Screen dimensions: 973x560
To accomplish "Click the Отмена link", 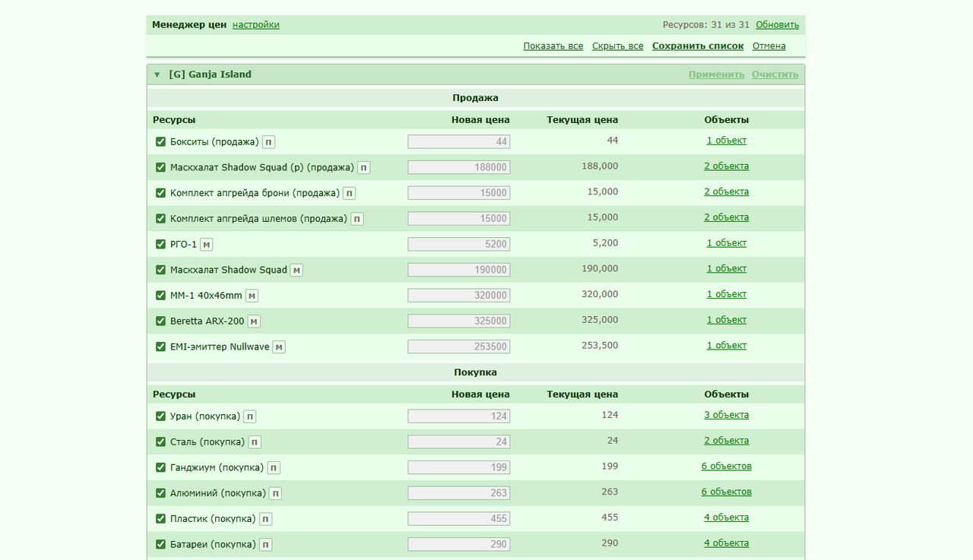I will tap(769, 46).
